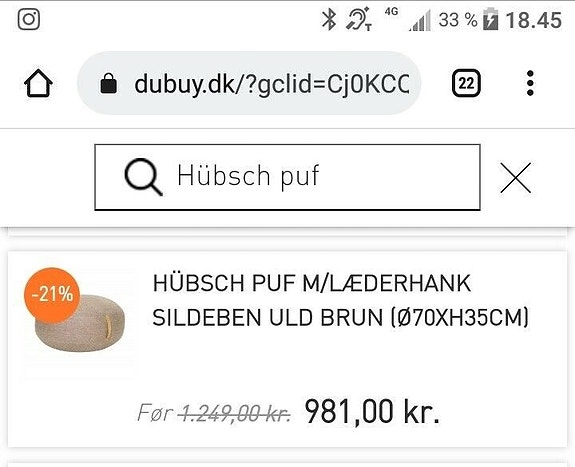The height and width of the screenshot is (467, 575).
Task: Tap the 33 % battery percentage text
Action: click(458, 20)
